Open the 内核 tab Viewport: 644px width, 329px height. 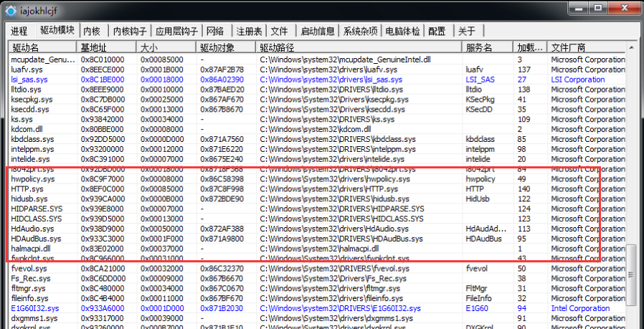pos(92,31)
